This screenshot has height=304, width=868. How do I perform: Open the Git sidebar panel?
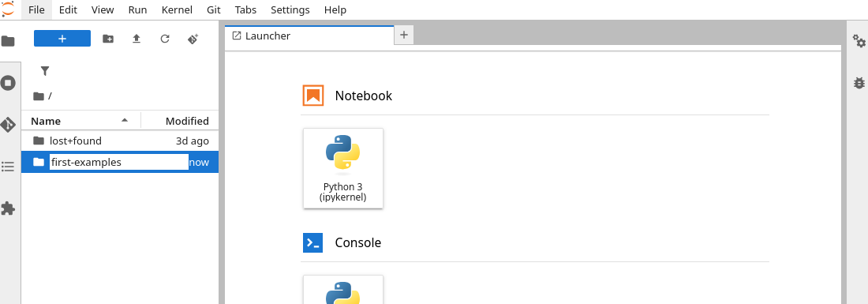point(8,125)
